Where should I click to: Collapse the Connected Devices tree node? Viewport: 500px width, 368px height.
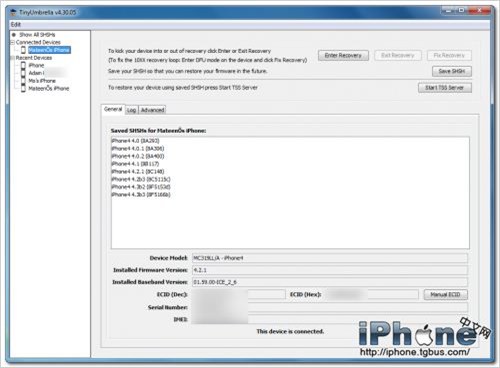[x=13, y=42]
